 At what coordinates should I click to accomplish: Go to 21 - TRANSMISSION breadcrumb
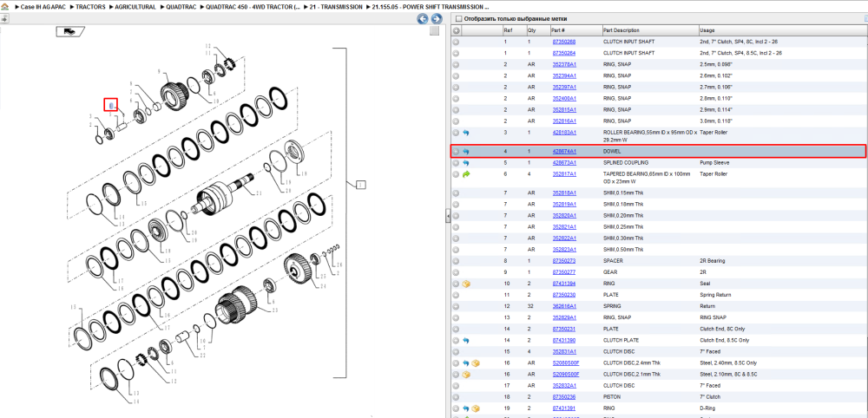[x=337, y=7]
